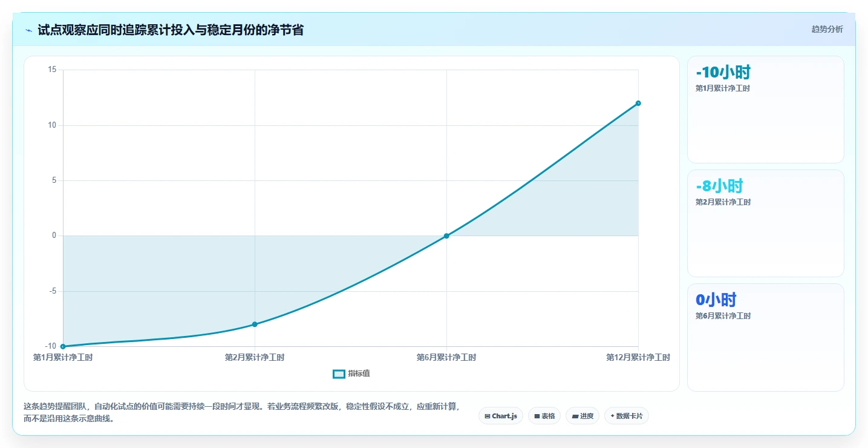Select the 数据卡片 tag chip
Image resolution: width=868 pixels, height=448 pixels.
point(627,416)
